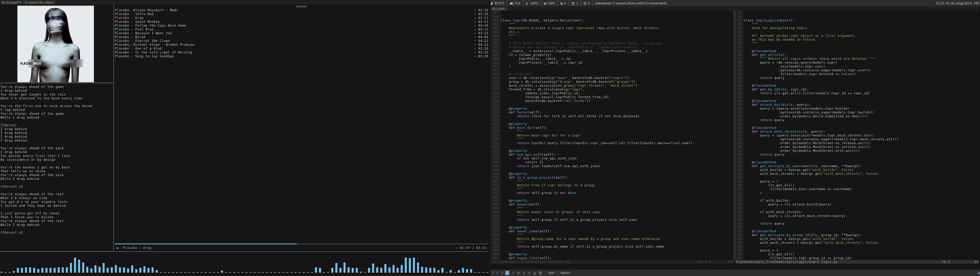This screenshot has width=980, height=276.
Task: Click the coprs_logic.py file path status line
Action: [x=786, y=262]
